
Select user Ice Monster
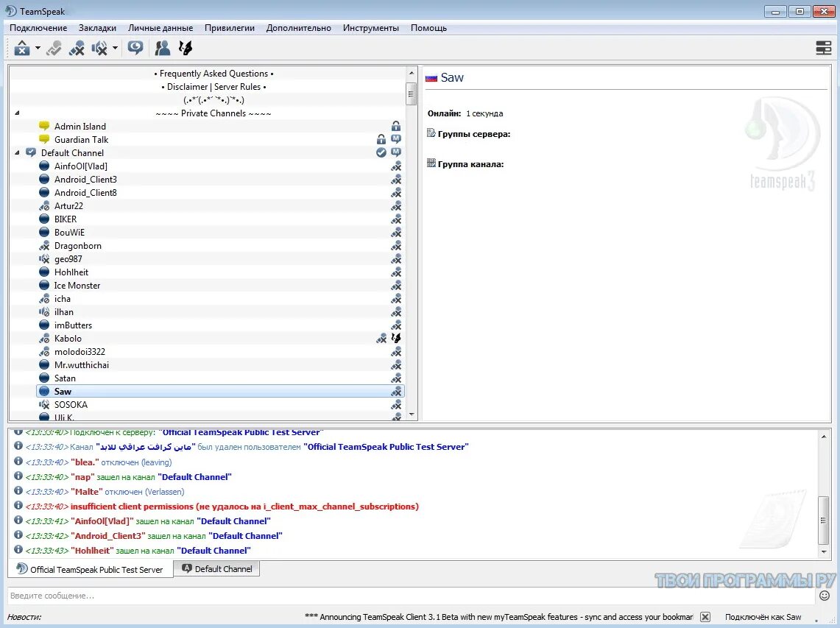click(77, 286)
